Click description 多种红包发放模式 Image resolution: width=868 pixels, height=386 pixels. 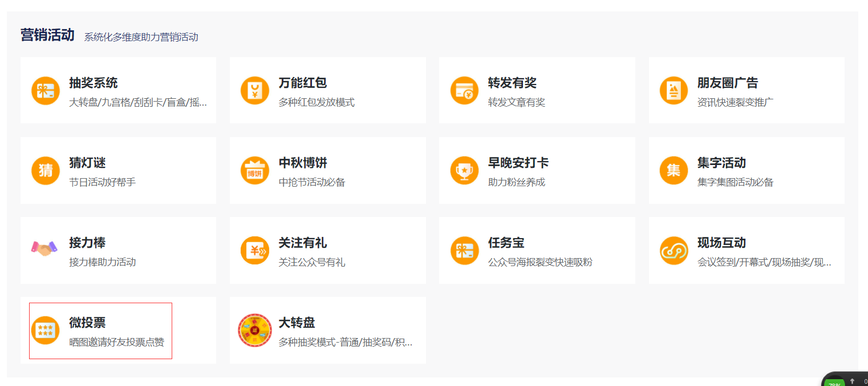(317, 103)
